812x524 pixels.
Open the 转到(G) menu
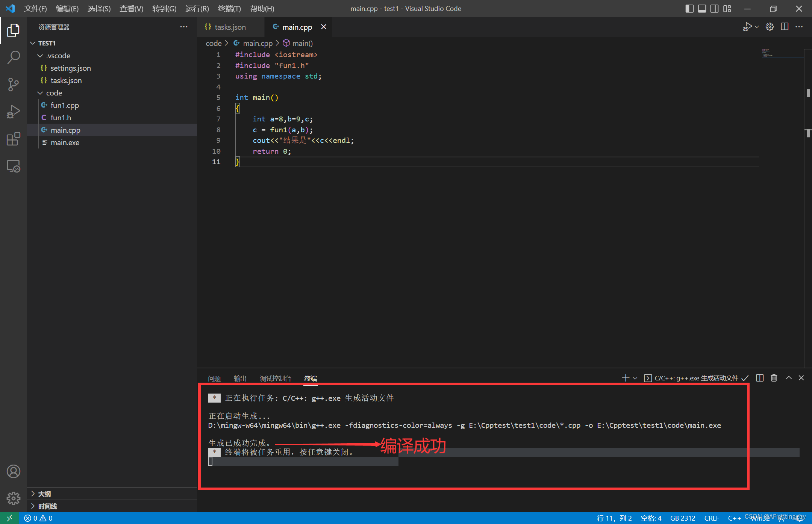click(164, 8)
